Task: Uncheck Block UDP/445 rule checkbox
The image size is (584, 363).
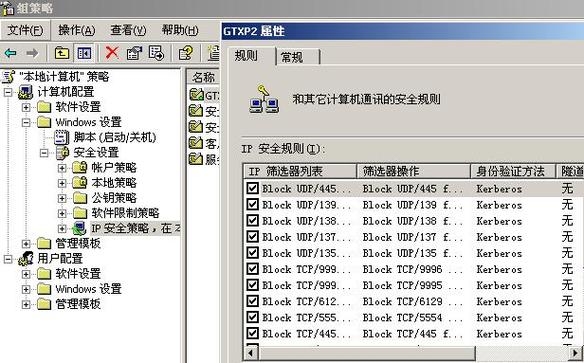Action: (252, 188)
